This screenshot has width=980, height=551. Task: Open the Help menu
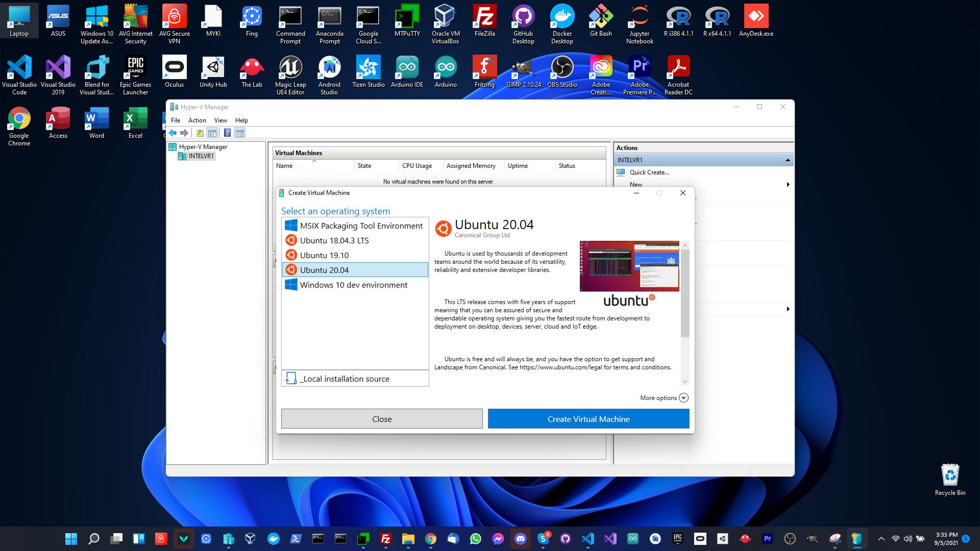[241, 120]
